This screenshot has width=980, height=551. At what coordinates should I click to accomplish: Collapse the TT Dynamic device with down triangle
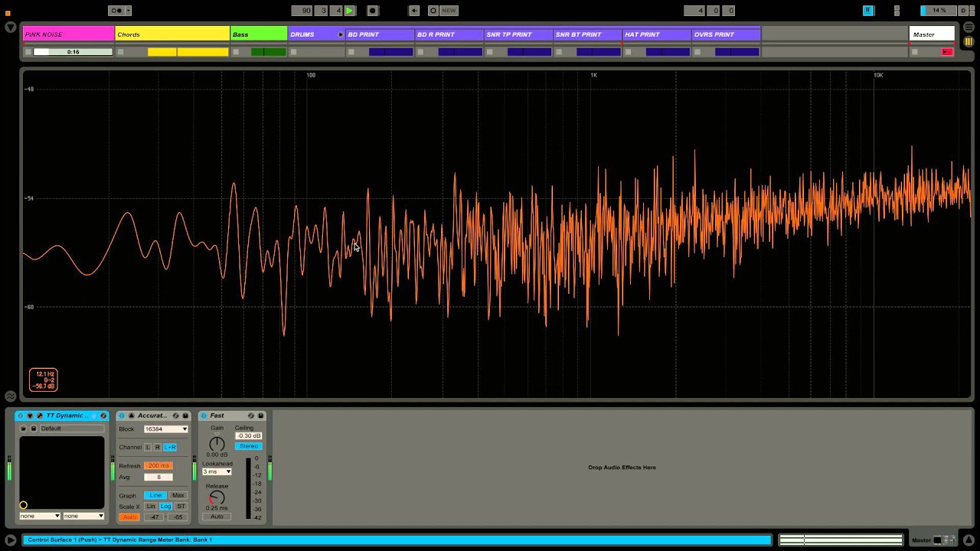coord(30,416)
